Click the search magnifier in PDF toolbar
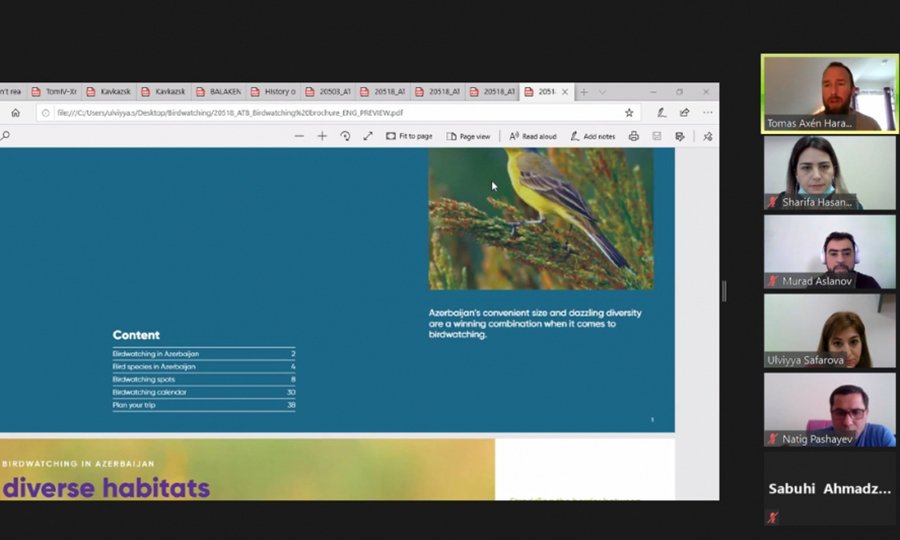 tap(5, 136)
